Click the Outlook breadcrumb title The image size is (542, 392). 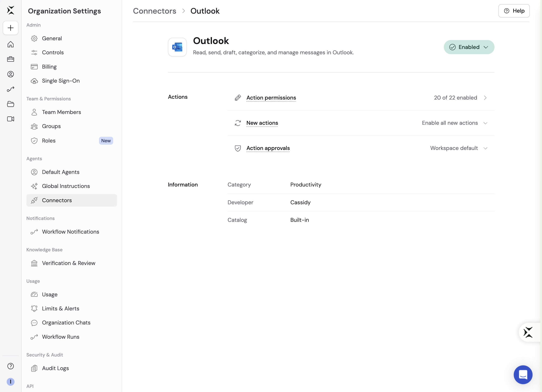point(205,11)
